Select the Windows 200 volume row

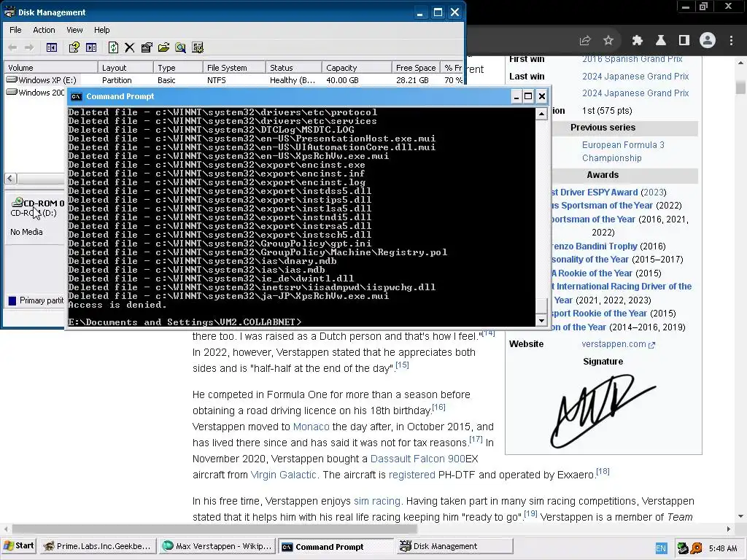pyautogui.click(x=35, y=93)
